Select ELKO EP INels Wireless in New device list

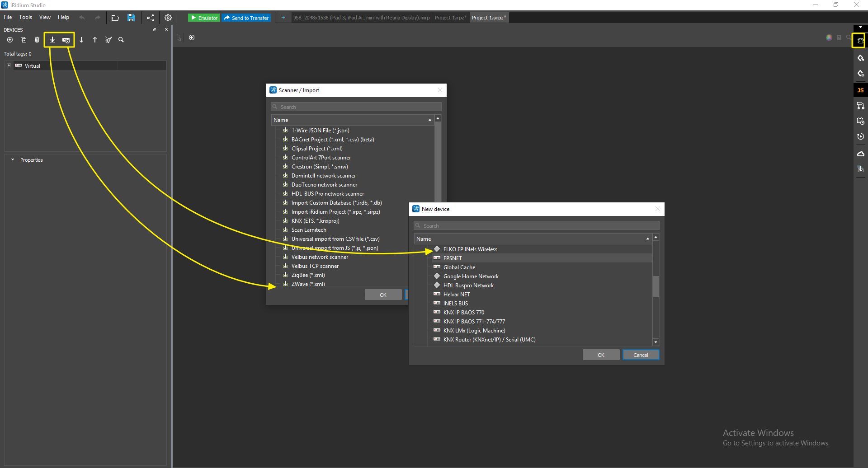(470, 249)
